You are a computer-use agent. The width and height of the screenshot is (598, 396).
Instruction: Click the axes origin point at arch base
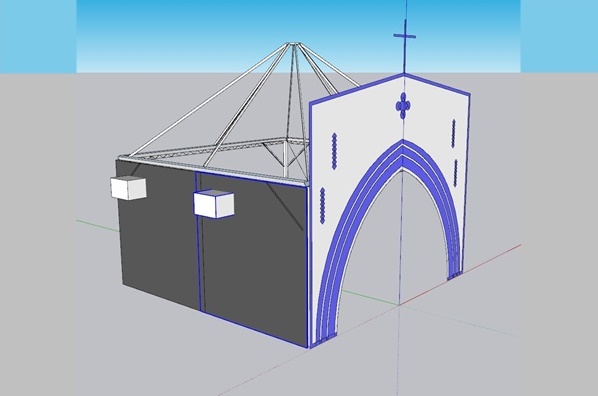point(399,305)
